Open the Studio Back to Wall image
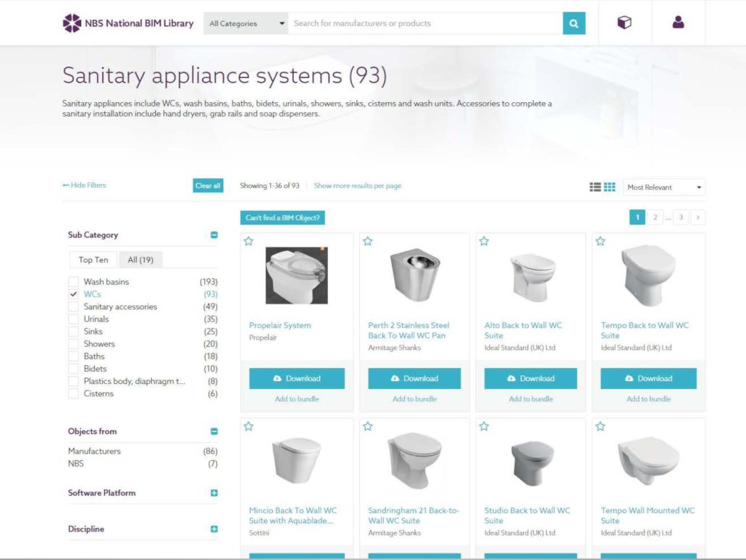Viewport: 746px width, 560px height. point(532,463)
